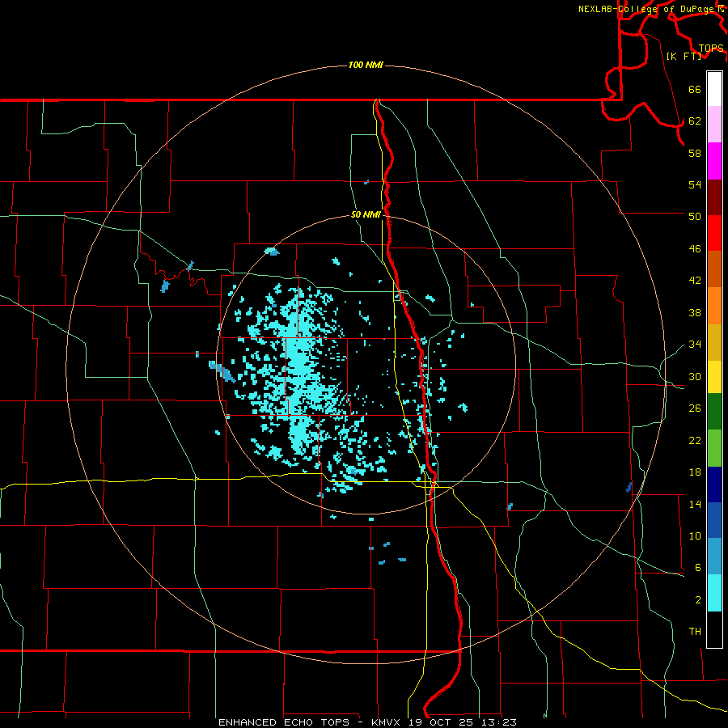
Task: Click the bright yellow legend swatch
Action: click(714, 377)
